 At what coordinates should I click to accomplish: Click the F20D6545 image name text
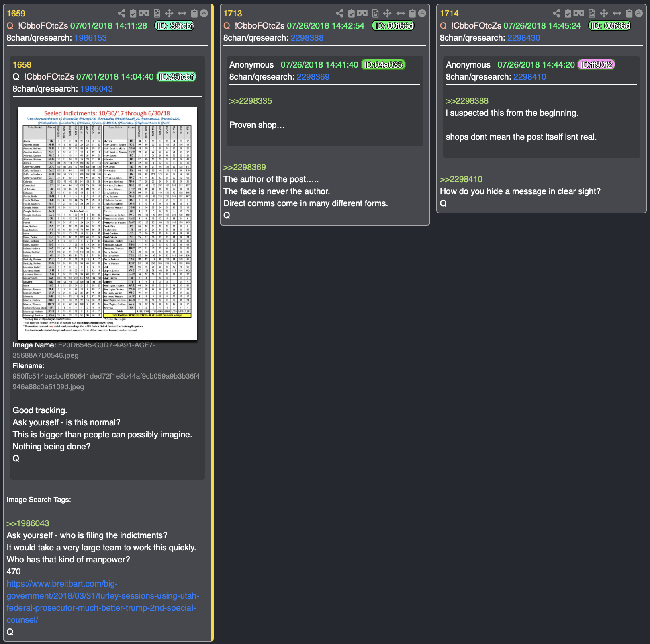coord(84,350)
